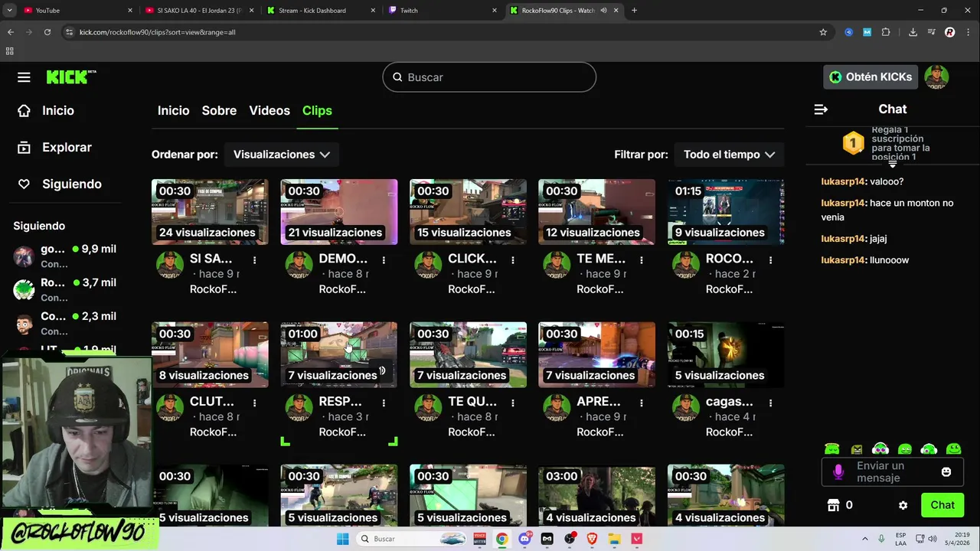Expand the pinned gift subscription banner in chat
Screen dimensions: 980x551
click(x=892, y=164)
